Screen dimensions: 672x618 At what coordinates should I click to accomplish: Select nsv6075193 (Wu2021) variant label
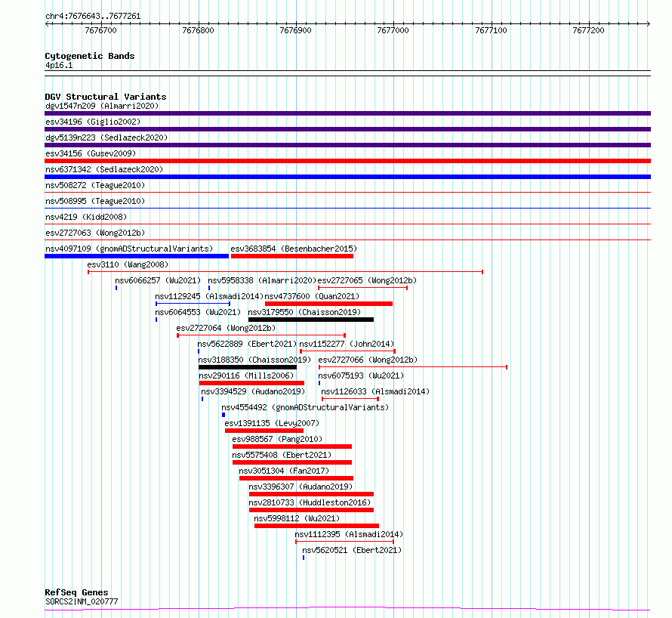[361, 375]
